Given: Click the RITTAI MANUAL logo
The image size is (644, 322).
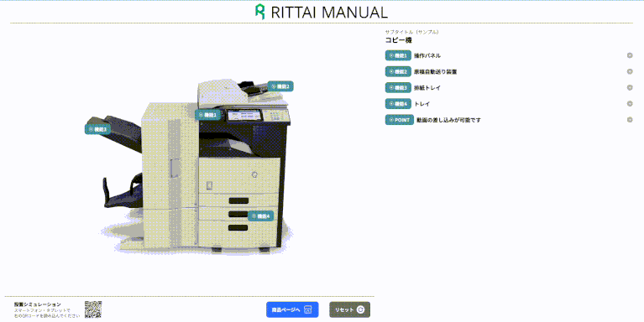Looking at the screenshot, I should (322, 12).
